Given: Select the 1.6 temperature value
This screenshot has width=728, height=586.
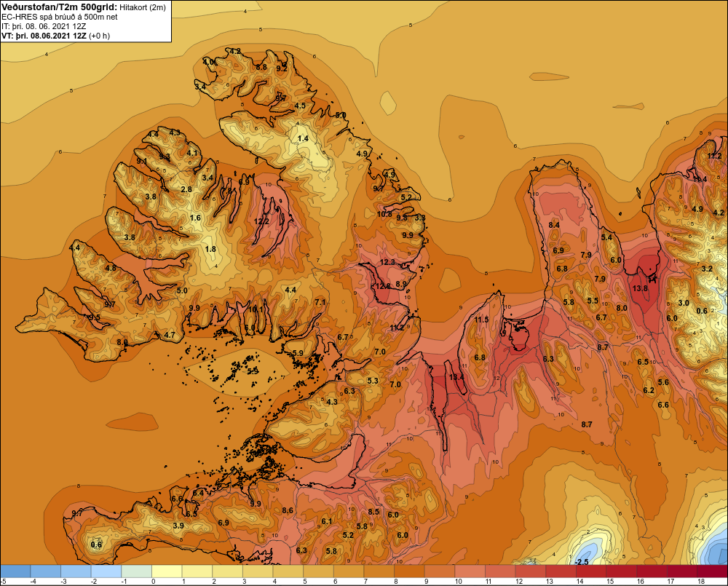Looking at the screenshot, I should 195,218.
